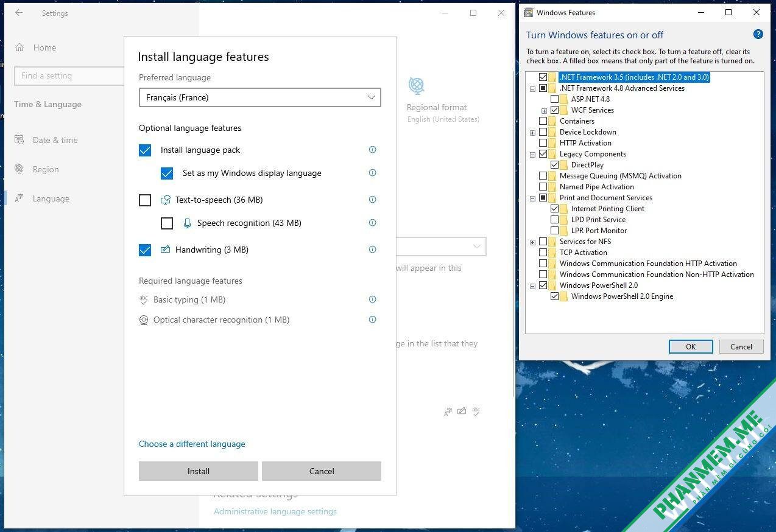The width and height of the screenshot is (776, 532).
Task: Select Windows Communication Foundation Non-HTTP Activation
Action: click(x=657, y=275)
